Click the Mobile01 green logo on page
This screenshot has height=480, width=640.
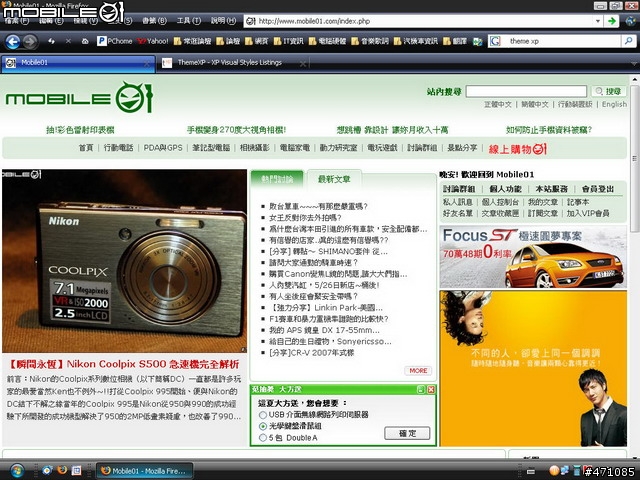pyautogui.click(x=79, y=98)
